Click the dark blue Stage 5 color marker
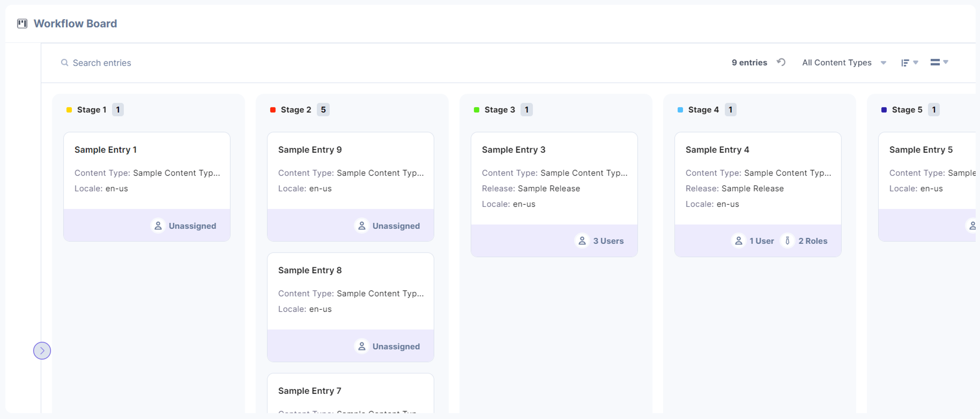Viewport: 980px width, 419px height. [x=884, y=109]
